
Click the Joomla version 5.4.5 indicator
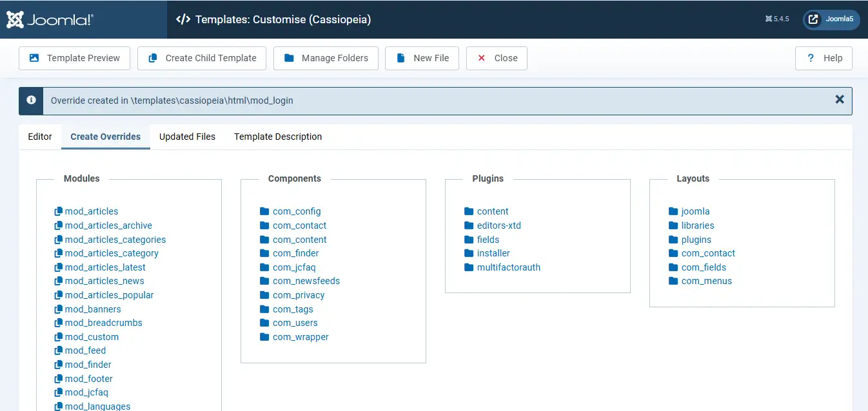tap(777, 19)
